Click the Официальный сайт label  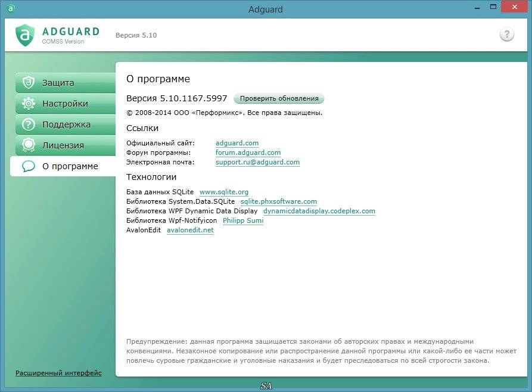click(160, 143)
